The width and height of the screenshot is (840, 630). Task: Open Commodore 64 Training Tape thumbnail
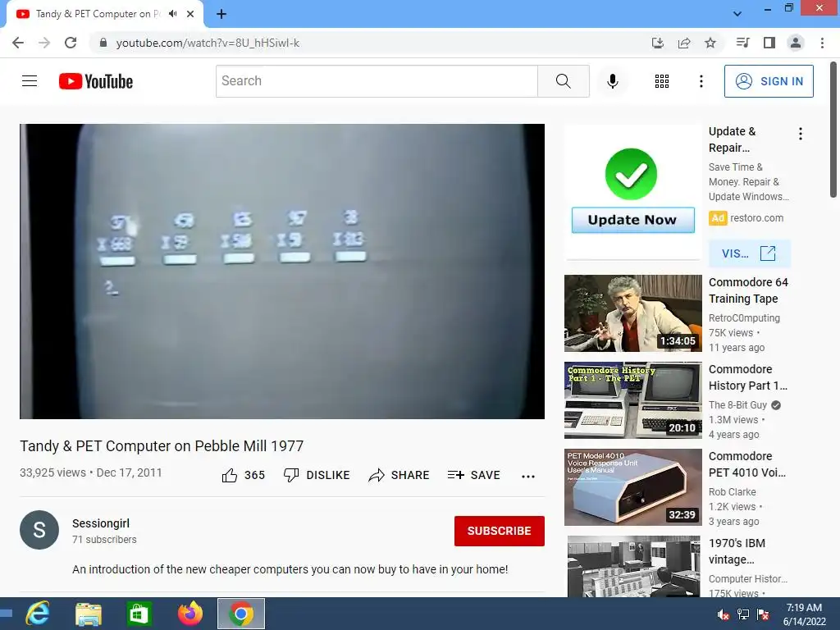pyautogui.click(x=632, y=313)
